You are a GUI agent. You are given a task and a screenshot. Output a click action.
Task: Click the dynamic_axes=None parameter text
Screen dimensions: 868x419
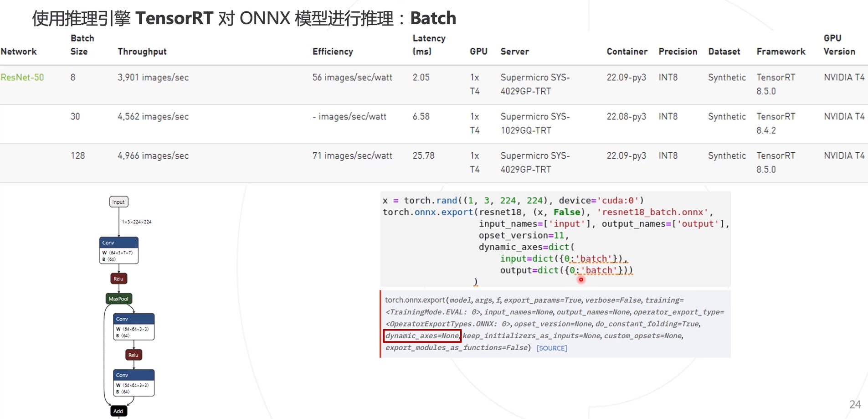(x=422, y=336)
